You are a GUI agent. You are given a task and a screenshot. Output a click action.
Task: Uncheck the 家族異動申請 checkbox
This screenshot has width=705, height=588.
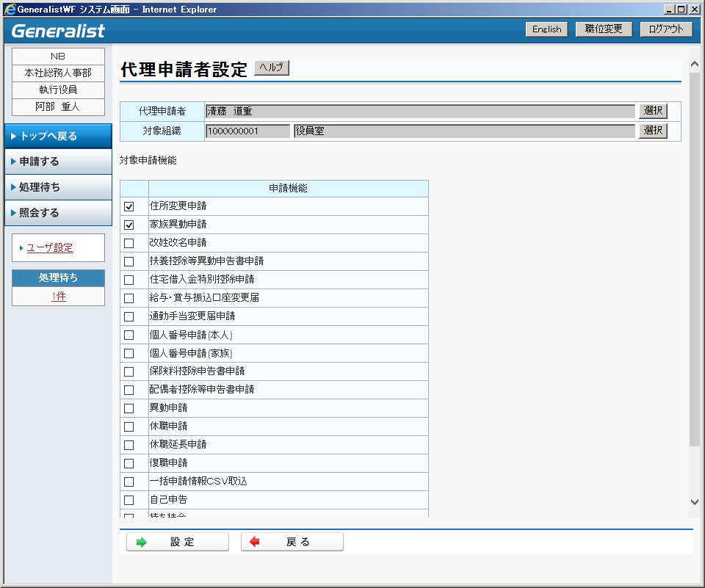click(129, 225)
